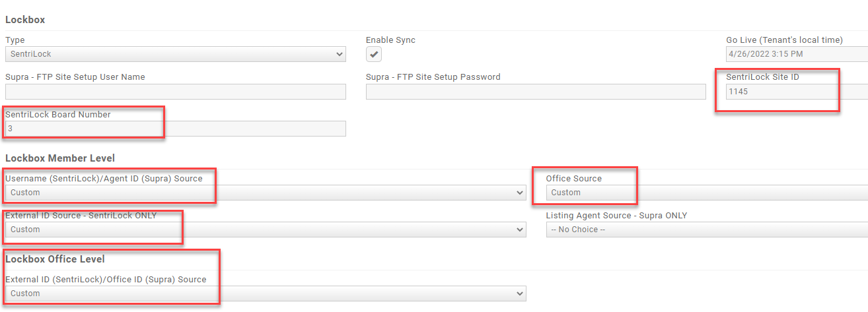The image size is (868, 312).
Task: Click the Lockbox Member Level heading
Action: point(60,158)
